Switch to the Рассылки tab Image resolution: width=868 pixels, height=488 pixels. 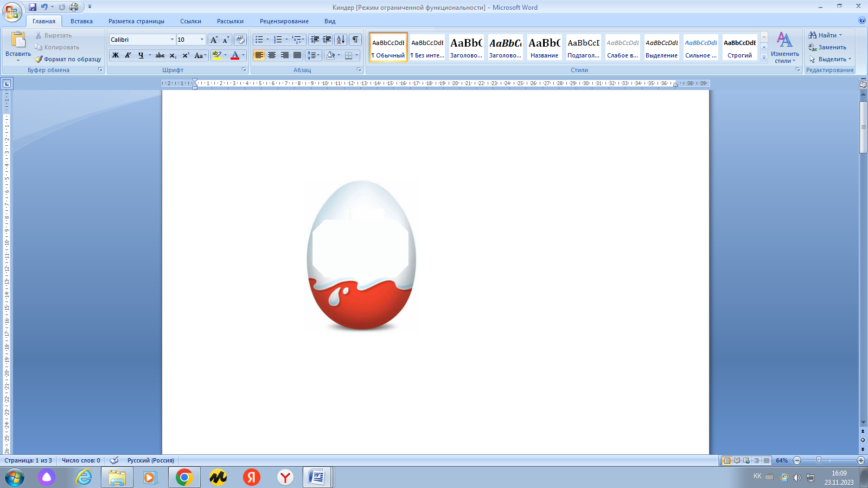click(x=230, y=21)
